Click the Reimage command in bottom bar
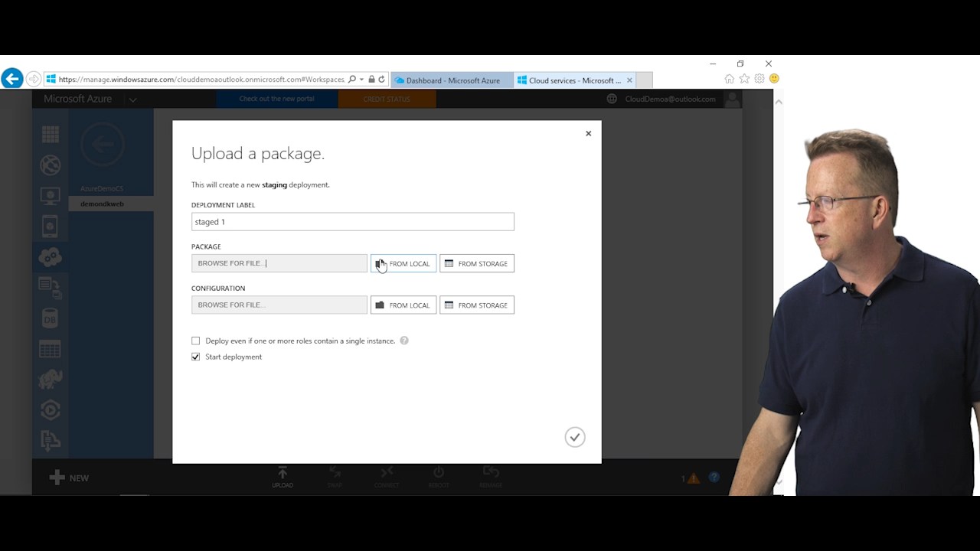Viewport: 980px width, 551px height. (491, 477)
